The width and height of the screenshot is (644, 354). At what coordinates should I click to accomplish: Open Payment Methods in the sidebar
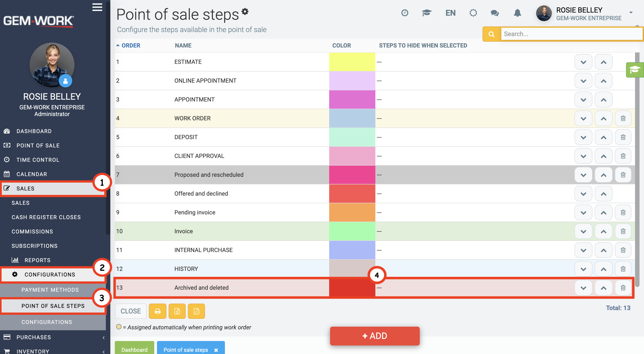click(x=50, y=290)
